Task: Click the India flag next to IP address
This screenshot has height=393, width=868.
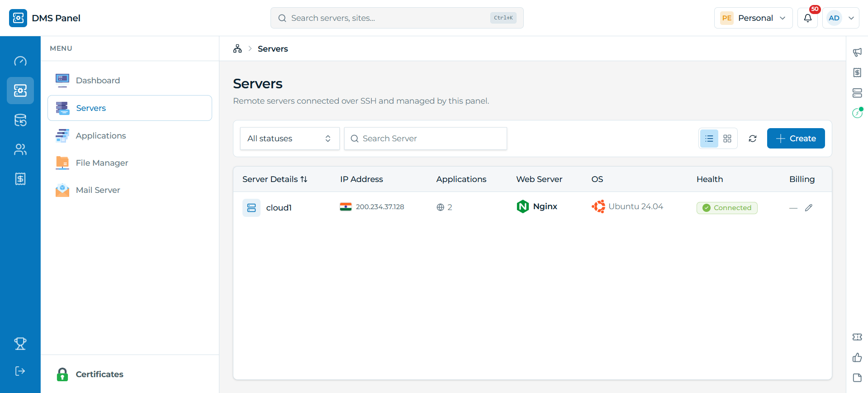Action: [346, 207]
